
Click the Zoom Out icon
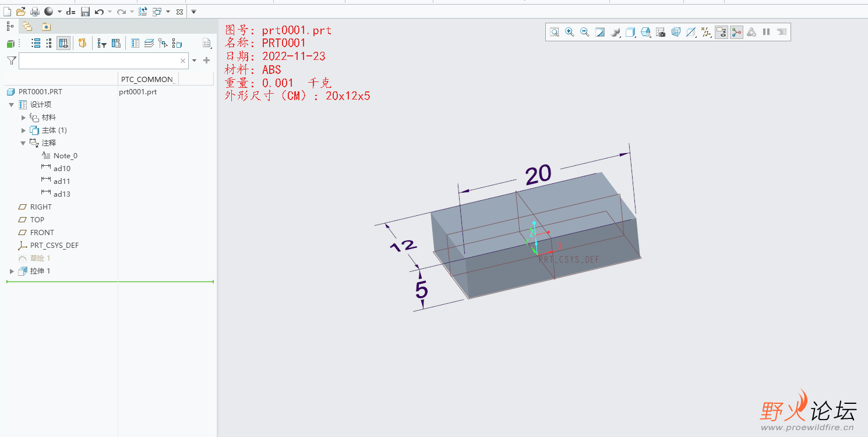585,32
